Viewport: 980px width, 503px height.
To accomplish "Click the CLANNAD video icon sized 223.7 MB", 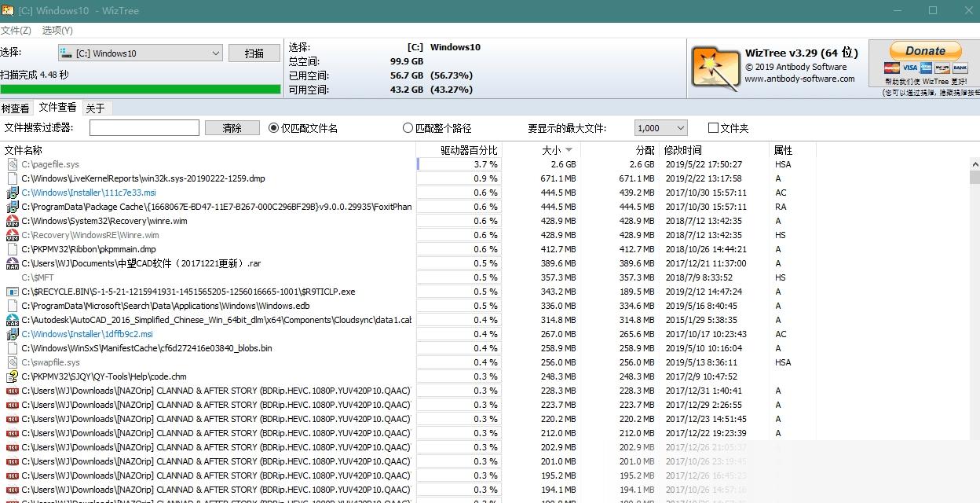I will [12, 405].
